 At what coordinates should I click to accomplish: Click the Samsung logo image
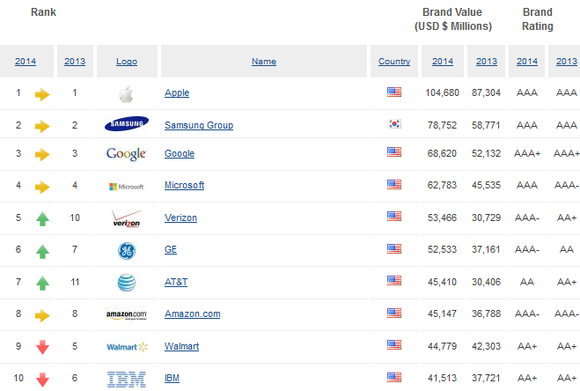click(127, 124)
